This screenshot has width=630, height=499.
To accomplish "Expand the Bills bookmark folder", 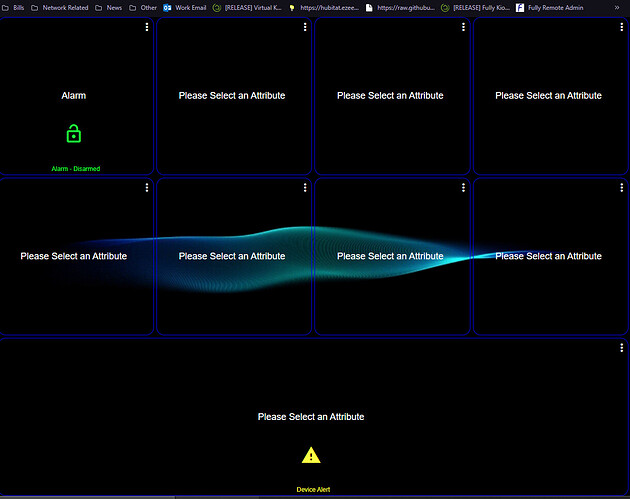I will [13, 7].
